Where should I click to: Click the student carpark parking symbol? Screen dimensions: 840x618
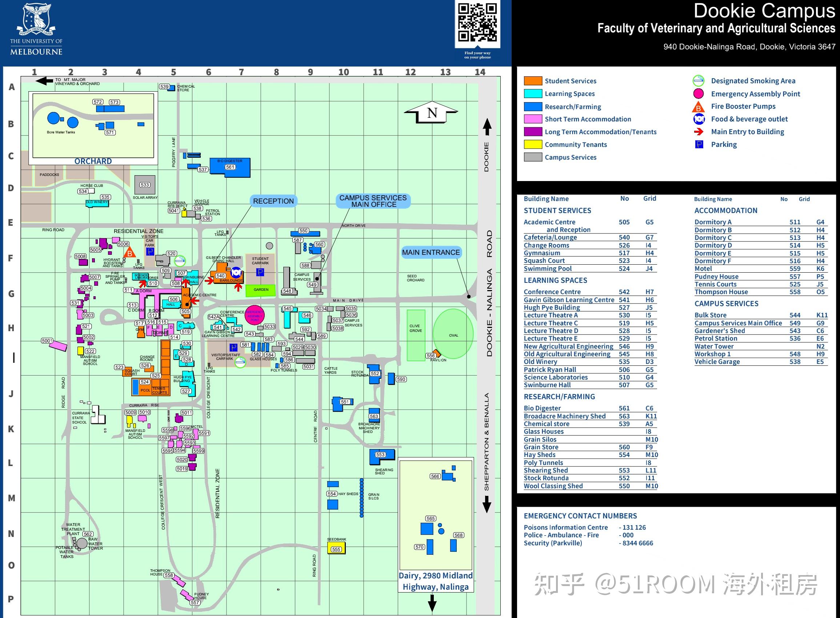[260, 272]
